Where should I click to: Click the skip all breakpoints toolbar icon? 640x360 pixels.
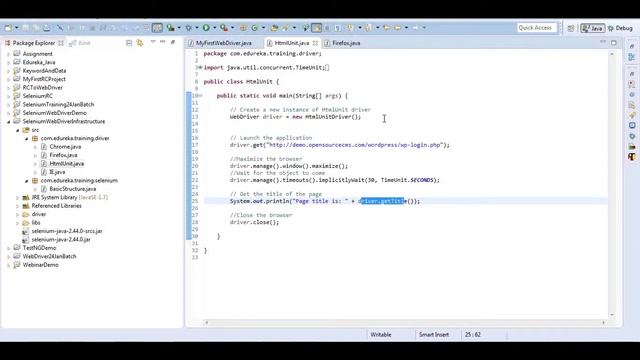(x=60, y=28)
